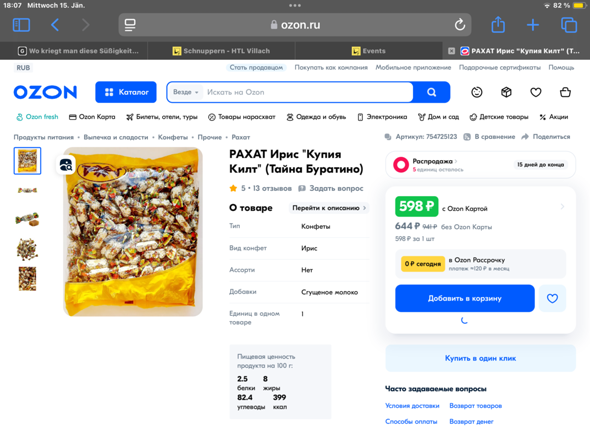This screenshot has height=442, width=590.
Task: Open Ozon favorites heart in header
Action: [x=535, y=92]
